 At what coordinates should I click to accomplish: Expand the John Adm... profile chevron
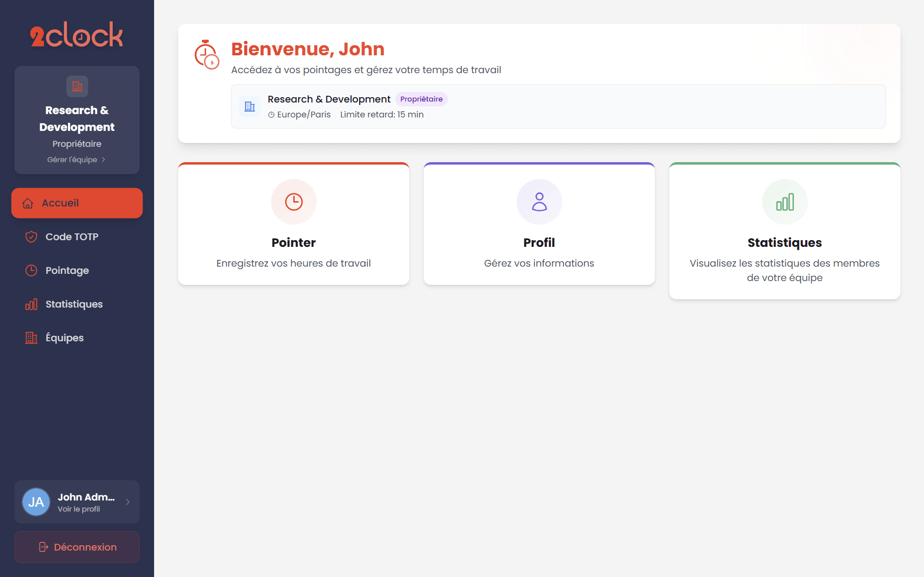point(128,502)
